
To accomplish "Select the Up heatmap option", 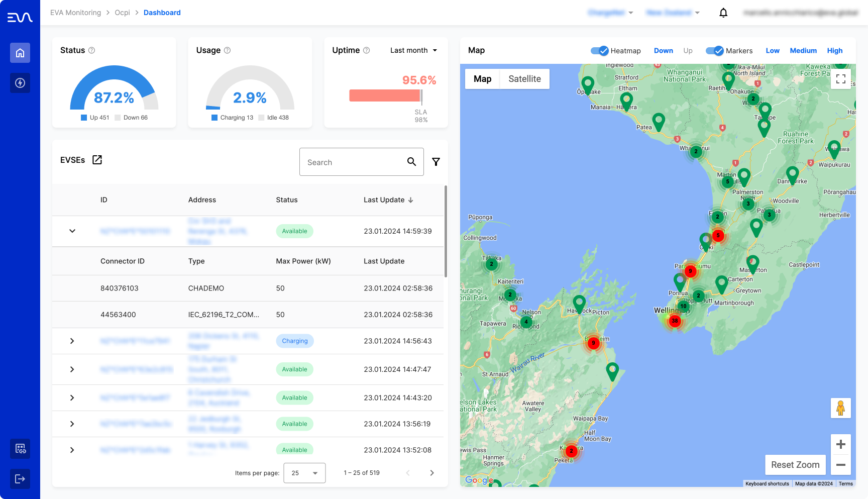I will coord(688,51).
